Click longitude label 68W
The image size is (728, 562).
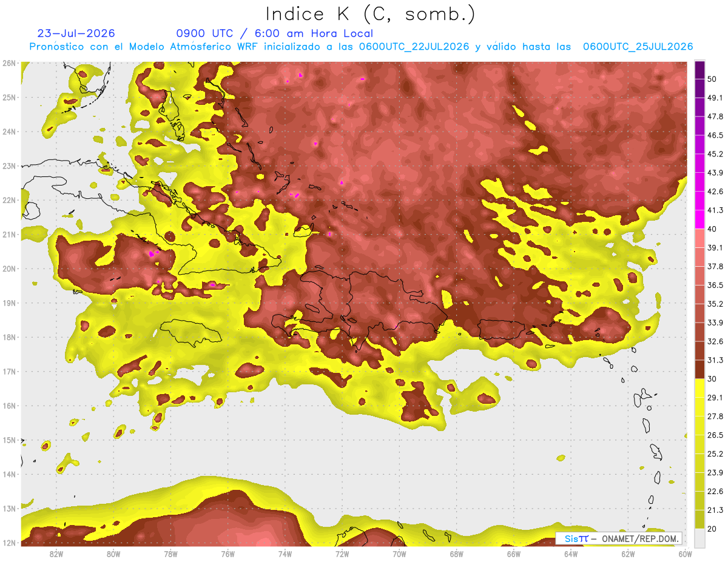456,554
